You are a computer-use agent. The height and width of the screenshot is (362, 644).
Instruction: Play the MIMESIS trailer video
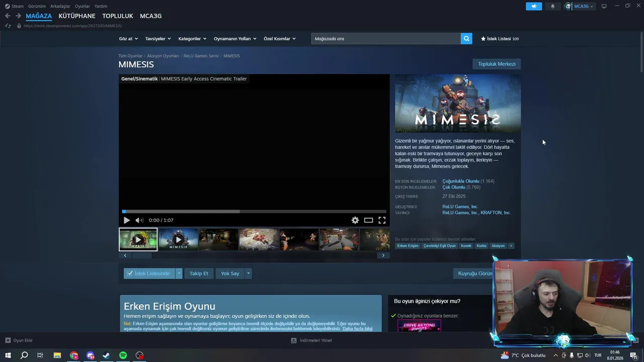pyautogui.click(x=127, y=220)
